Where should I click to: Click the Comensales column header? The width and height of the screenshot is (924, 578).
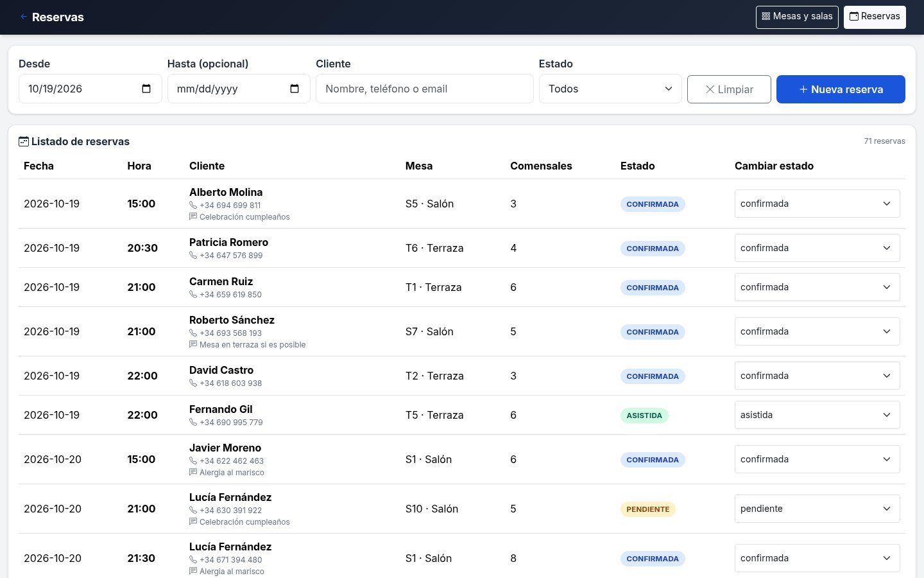541,166
